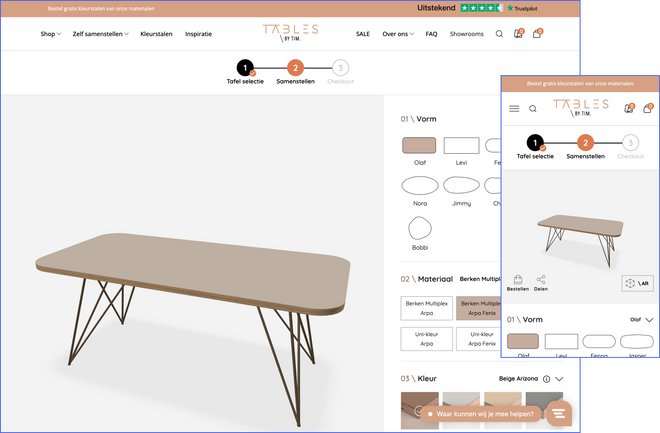Open the Trustpilot rating stars
Image resolution: width=660 pixels, height=433 pixels.
click(482, 8)
